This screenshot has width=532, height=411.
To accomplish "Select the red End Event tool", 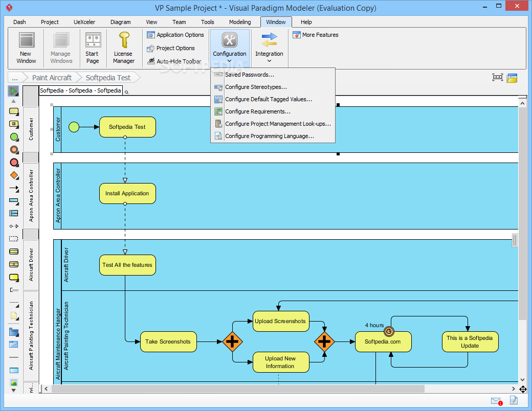I will click(x=14, y=163).
